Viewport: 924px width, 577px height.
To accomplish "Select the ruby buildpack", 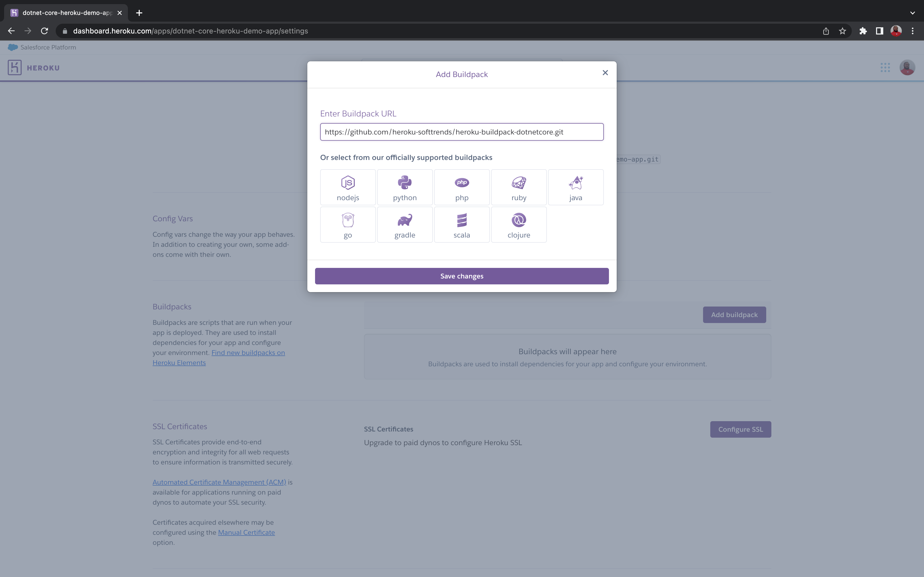I will click(518, 187).
